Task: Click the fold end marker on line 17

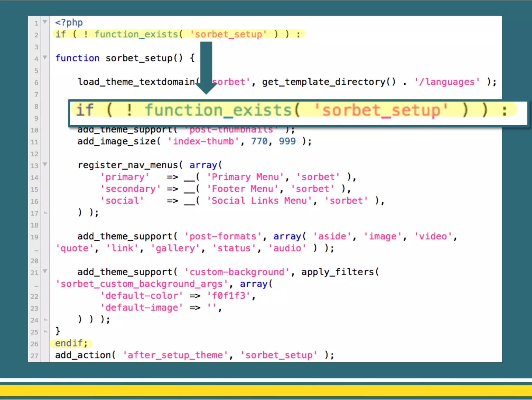Action: [46, 213]
